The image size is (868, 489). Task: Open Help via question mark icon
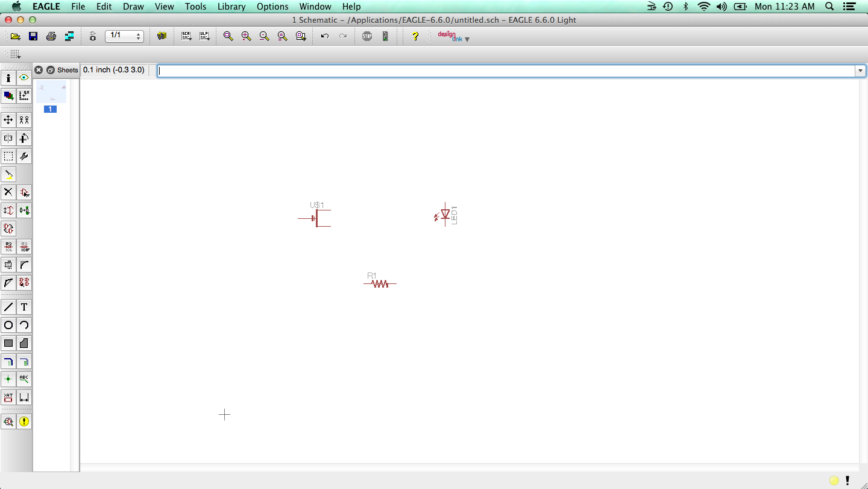415,36
